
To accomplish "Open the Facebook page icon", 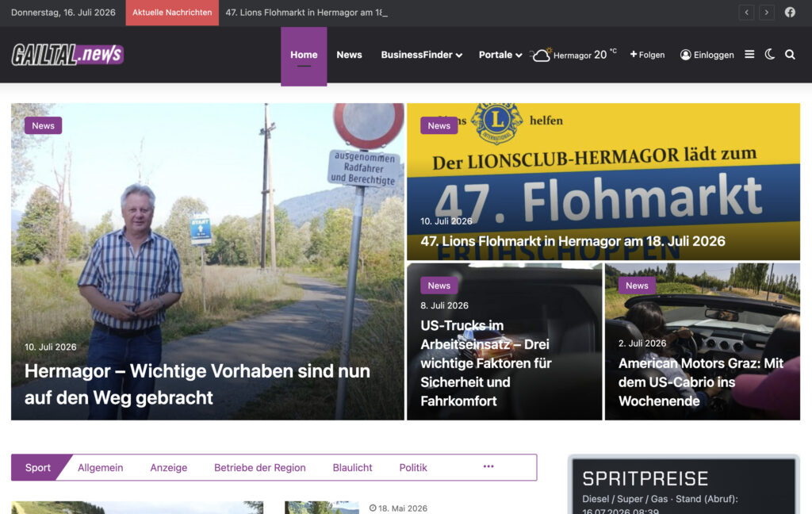I will pos(790,12).
